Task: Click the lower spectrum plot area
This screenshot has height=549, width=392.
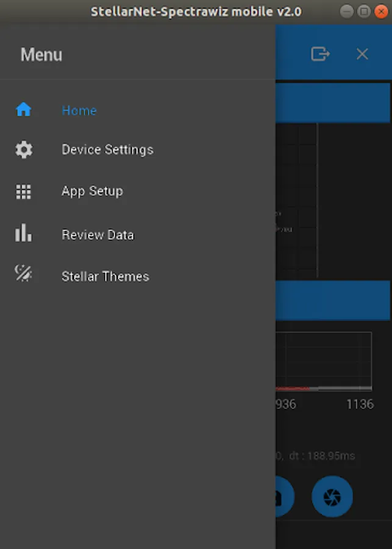Action: click(324, 361)
